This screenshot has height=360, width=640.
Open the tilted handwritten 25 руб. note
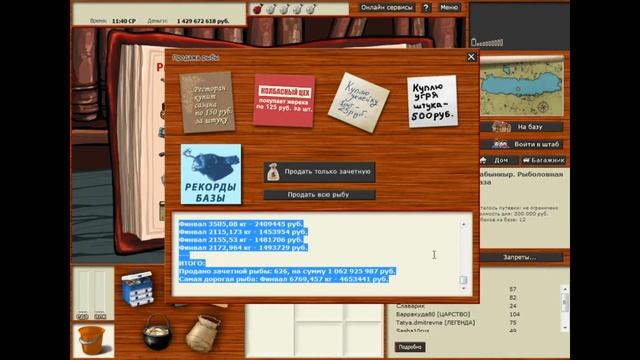click(x=359, y=102)
